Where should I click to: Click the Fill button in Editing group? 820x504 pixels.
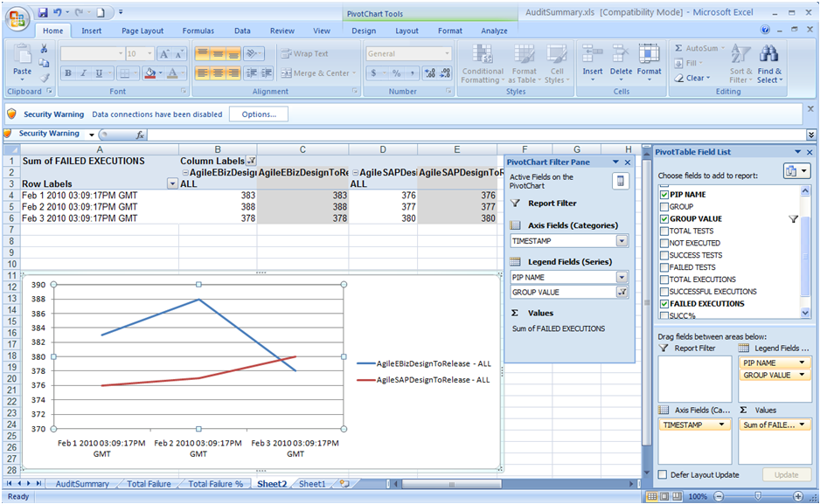click(x=689, y=63)
